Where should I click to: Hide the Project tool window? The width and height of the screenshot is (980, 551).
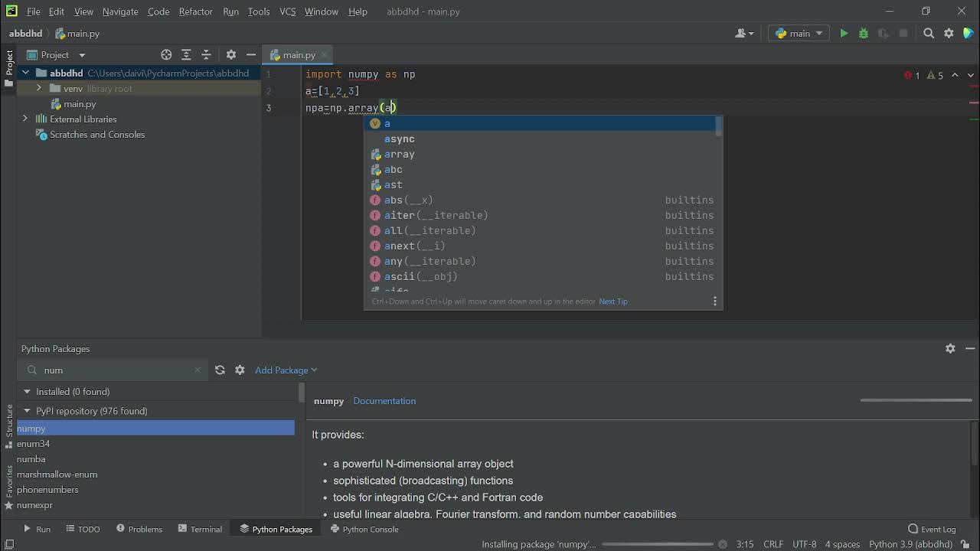(250, 55)
